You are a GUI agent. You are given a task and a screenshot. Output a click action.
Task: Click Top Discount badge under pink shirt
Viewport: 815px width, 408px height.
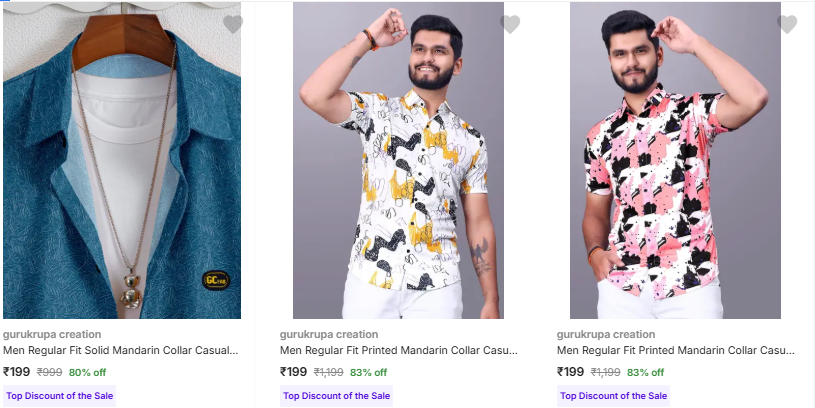tap(613, 396)
